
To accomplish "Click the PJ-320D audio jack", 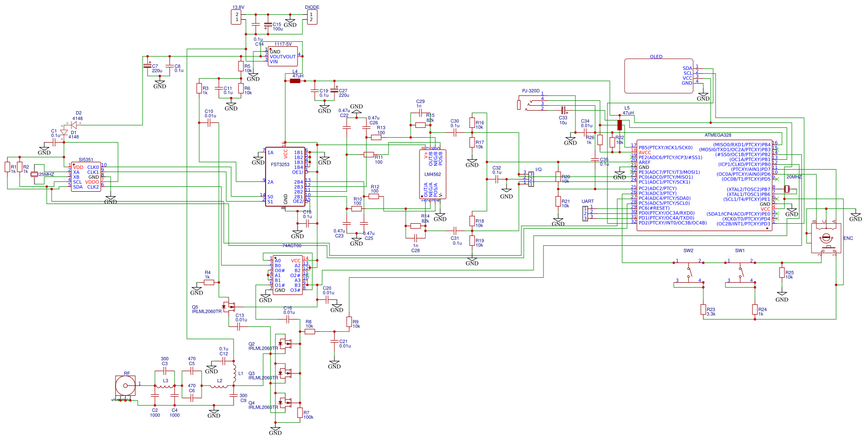I will click(531, 101).
